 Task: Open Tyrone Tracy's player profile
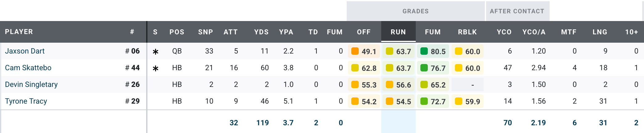point(26,101)
